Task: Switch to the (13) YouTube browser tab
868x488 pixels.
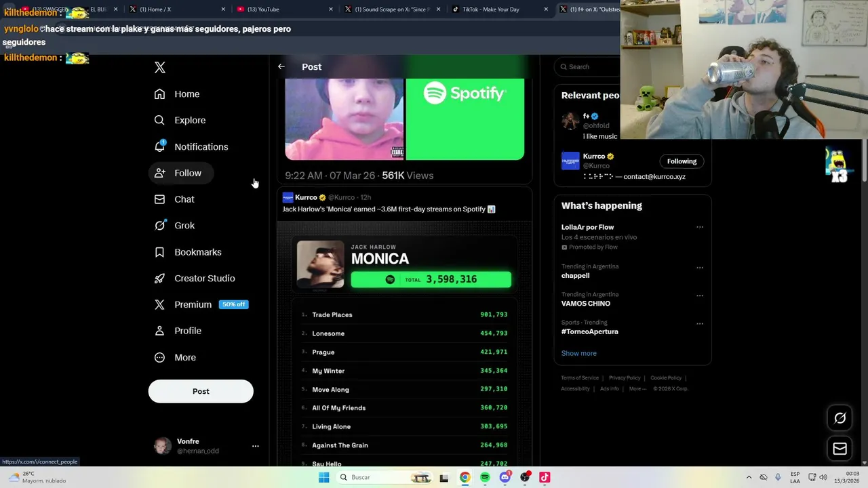Action: point(285,9)
